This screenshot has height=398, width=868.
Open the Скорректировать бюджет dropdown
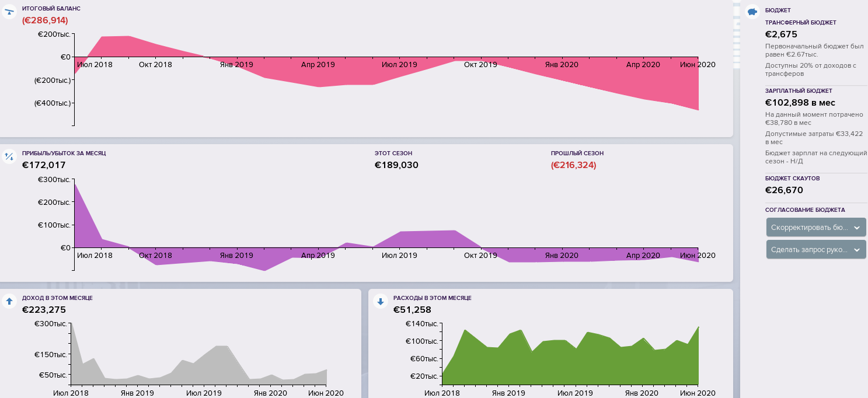coord(815,228)
